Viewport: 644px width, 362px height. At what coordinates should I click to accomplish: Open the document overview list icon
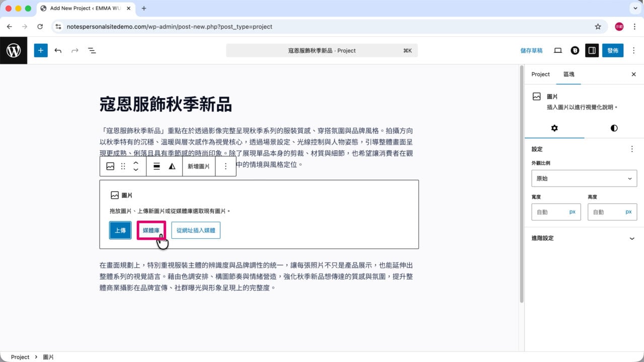click(92, 50)
